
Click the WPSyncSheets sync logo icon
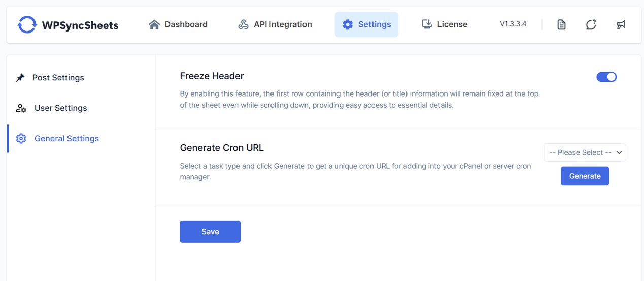(x=27, y=24)
